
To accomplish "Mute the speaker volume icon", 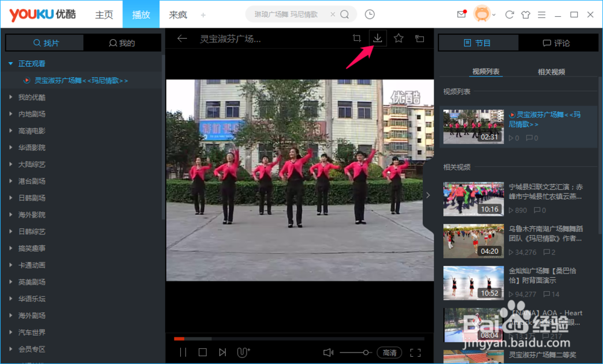I will (328, 353).
